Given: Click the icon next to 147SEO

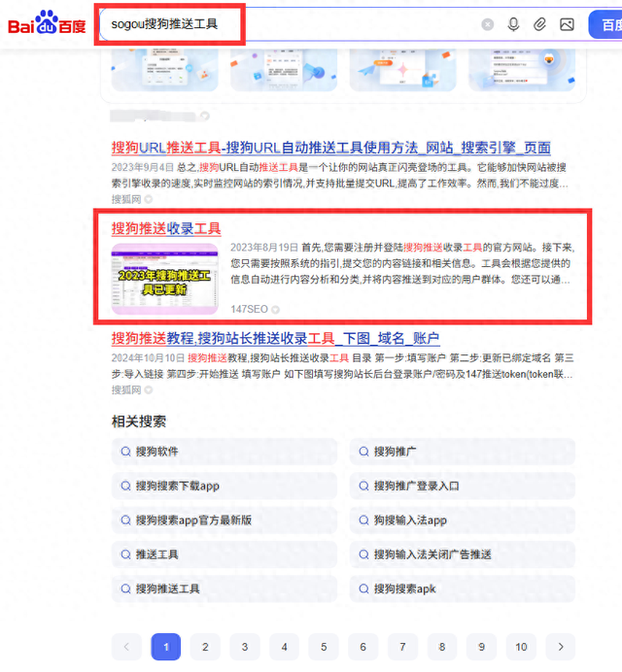Looking at the screenshot, I should click(275, 310).
